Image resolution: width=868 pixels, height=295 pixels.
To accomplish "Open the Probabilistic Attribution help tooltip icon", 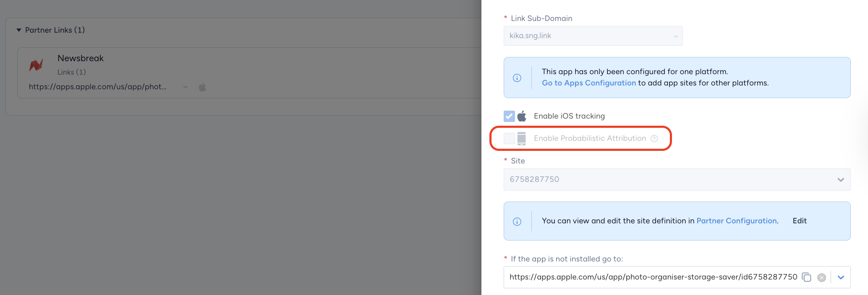I will 654,139.
